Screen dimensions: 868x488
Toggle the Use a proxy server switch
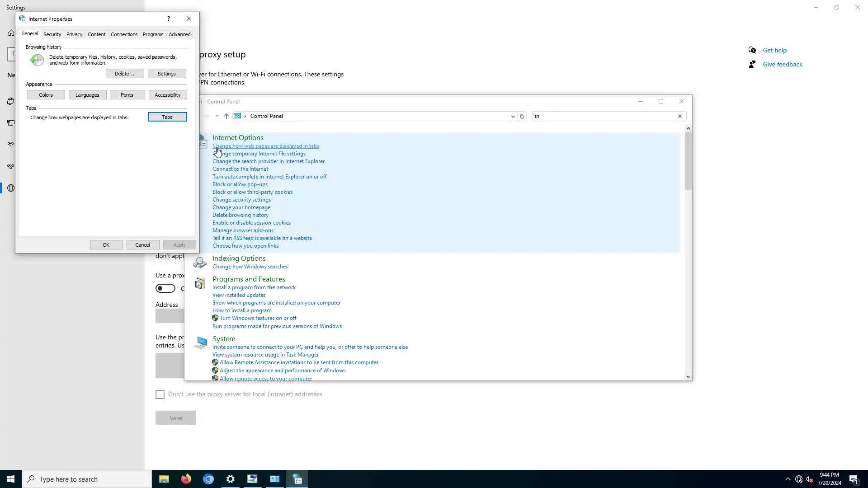(165, 288)
